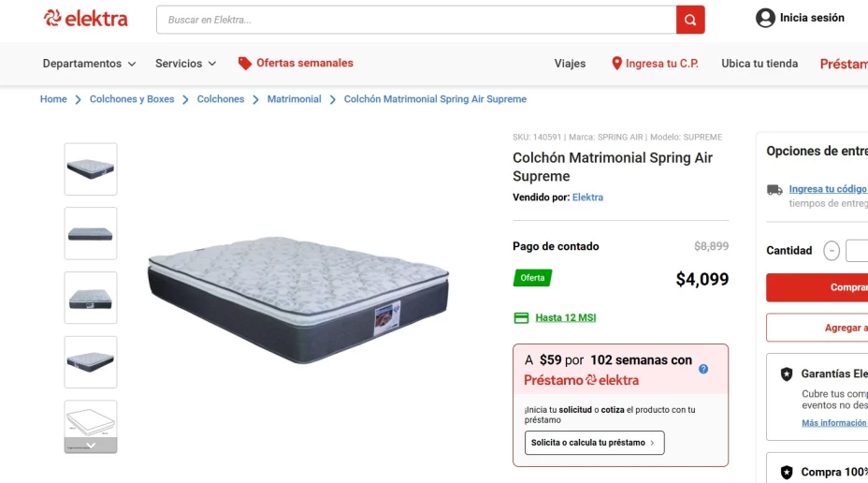The height and width of the screenshot is (483, 868).
Task: Click the Elektra seller link
Action: [x=587, y=198]
